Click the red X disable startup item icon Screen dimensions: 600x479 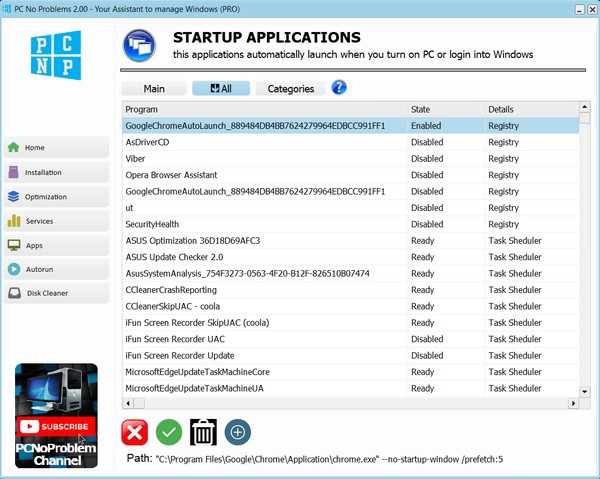click(x=134, y=432)
